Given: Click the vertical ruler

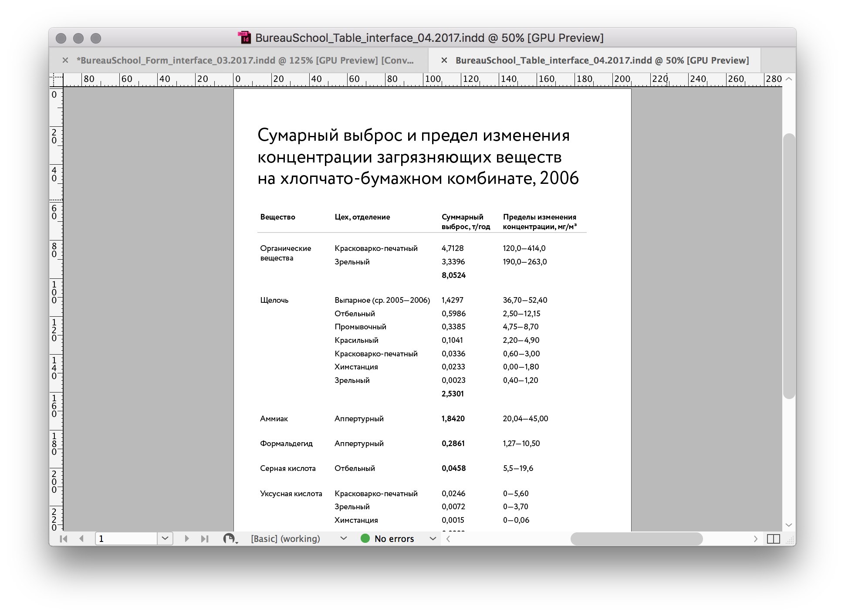Looking at the screenshot, I should (56, 308).
